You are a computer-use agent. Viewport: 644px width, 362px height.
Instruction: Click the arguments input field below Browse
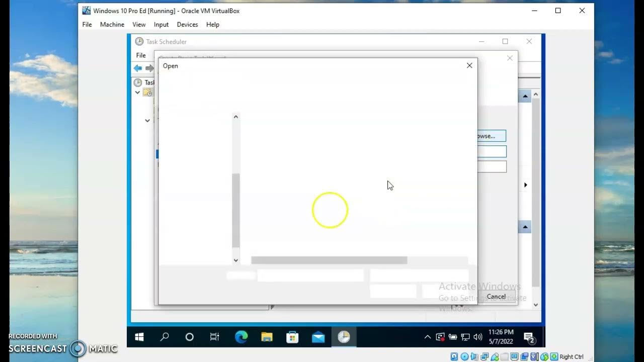point(492,151)
